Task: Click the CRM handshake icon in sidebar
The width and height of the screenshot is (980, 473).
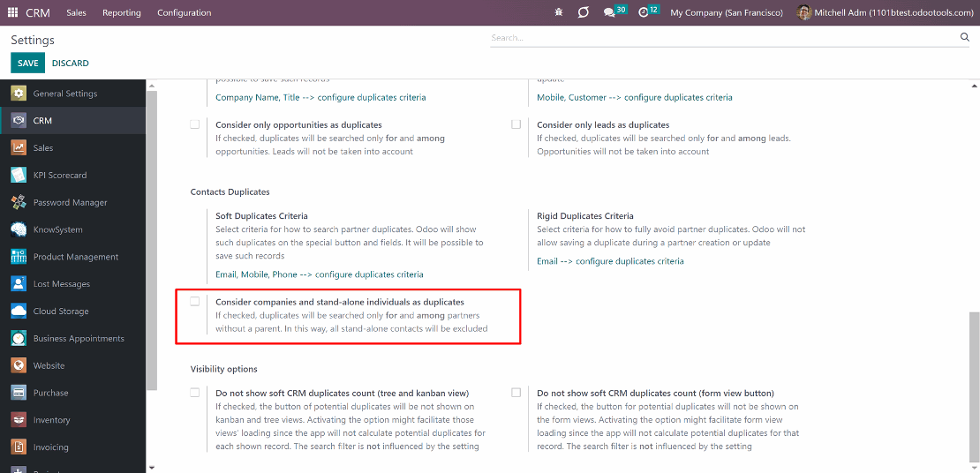Action: [x=19, y=121]
